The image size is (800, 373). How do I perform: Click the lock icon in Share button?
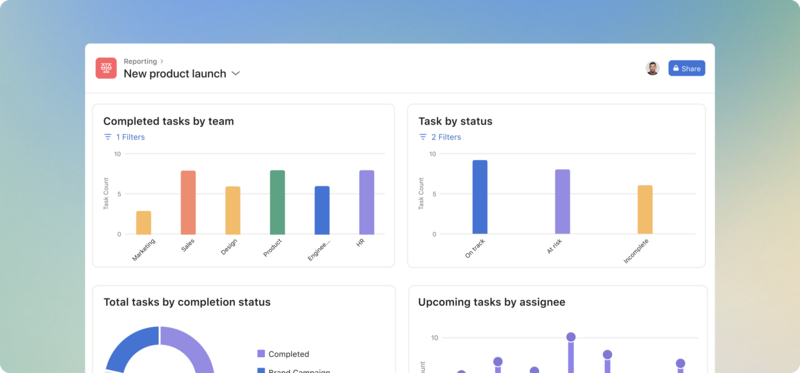click(x=676, y=68)
